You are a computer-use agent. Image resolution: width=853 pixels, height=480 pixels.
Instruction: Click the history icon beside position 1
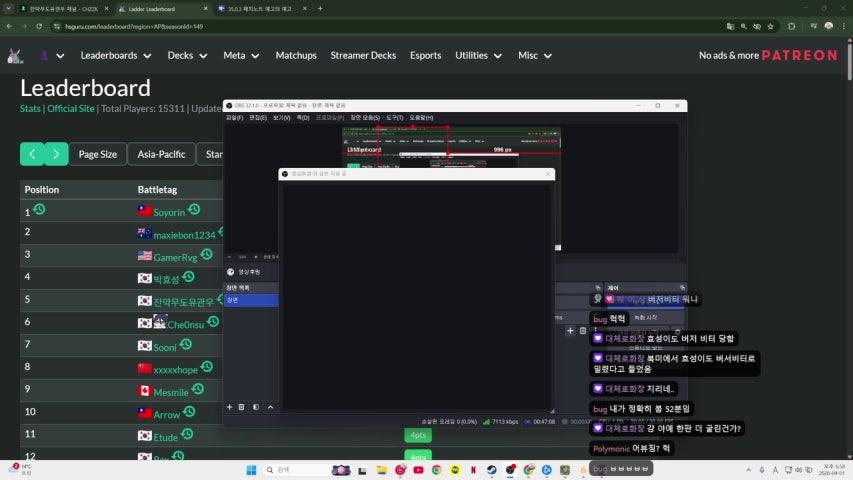click(x=39, y=209)
